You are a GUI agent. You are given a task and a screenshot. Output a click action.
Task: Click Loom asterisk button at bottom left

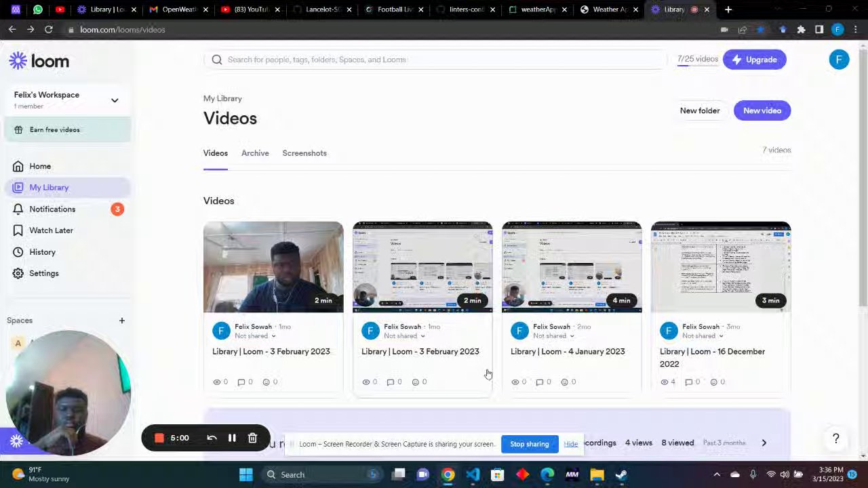point(17,442)
